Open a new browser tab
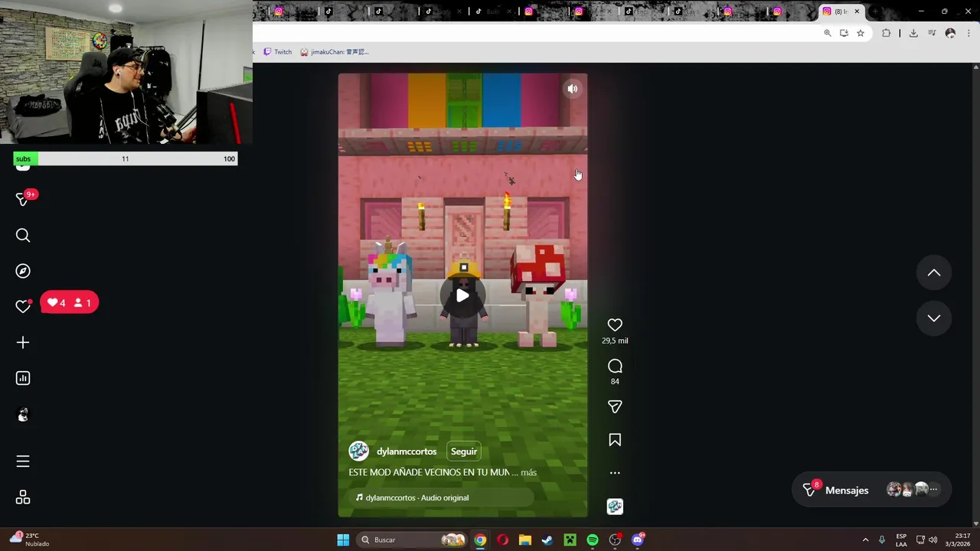 point(877,11)
